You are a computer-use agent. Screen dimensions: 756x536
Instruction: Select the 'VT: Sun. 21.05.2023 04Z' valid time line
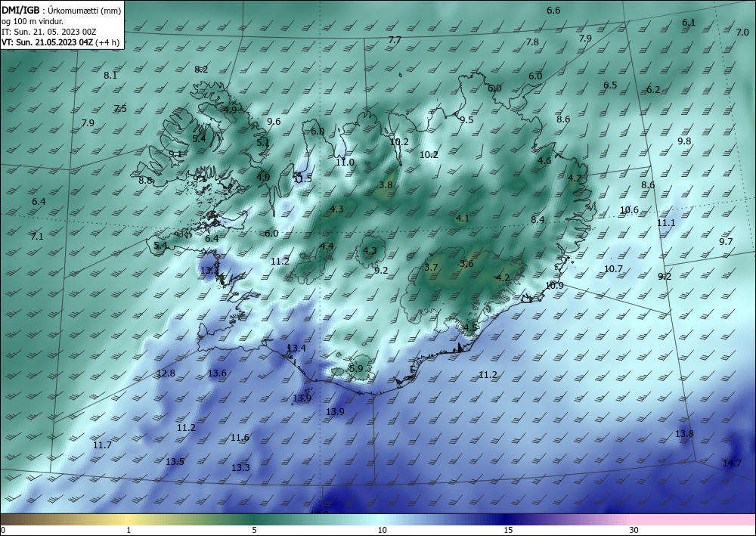(47, 42)
